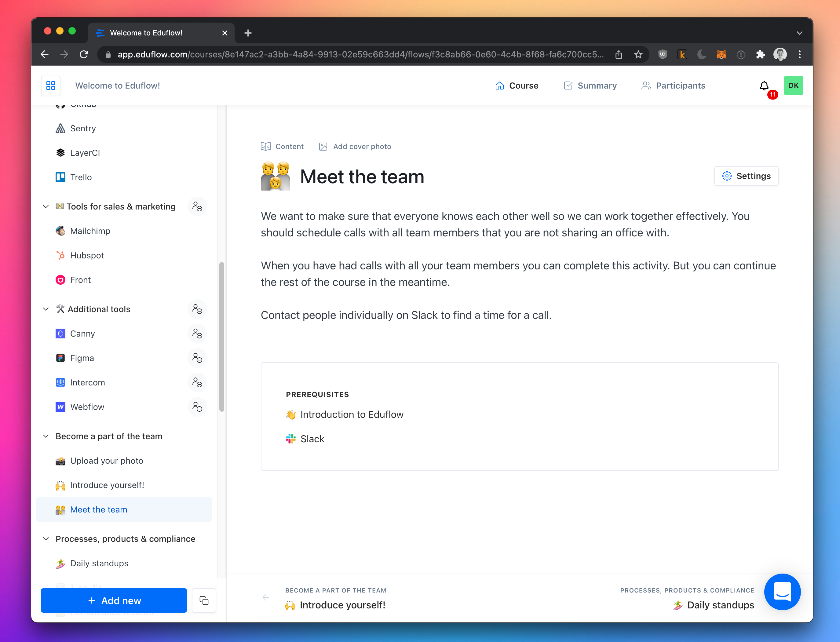840x642 pixels.
Task: Click the uBlock shield extension icon
Action: [x=663, y=55]
